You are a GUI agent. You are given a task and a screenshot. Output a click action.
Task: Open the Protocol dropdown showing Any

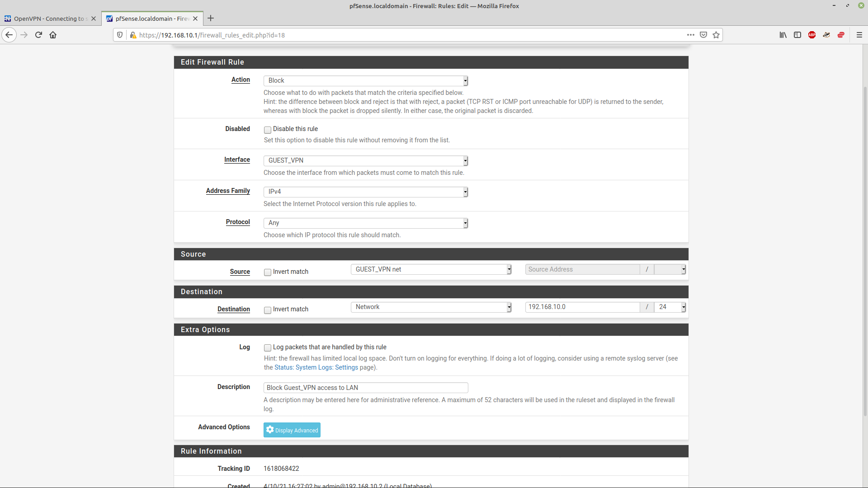click(366, 223)
